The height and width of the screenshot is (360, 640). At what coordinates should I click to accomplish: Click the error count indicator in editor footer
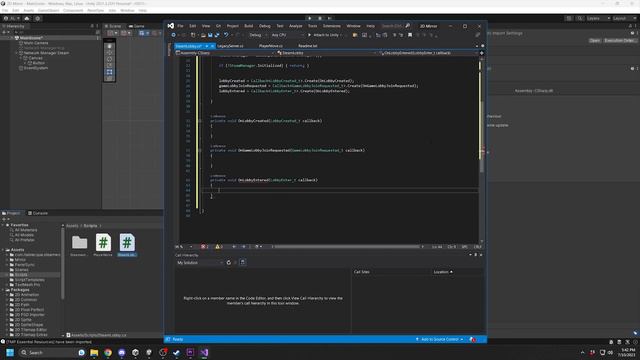[x=204, y=247]
